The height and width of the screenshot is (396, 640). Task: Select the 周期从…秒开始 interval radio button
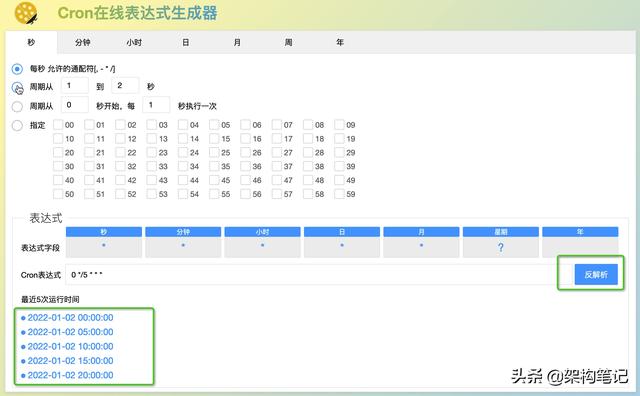pos(17,107)
